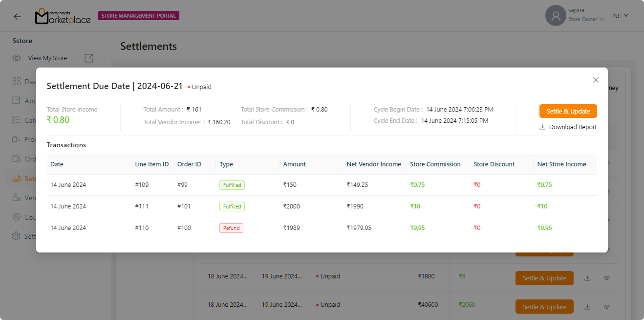Screen dimensions: 644x320
Task: Click Settle & Update for ₹40600 row
Action: pos(544,307)
